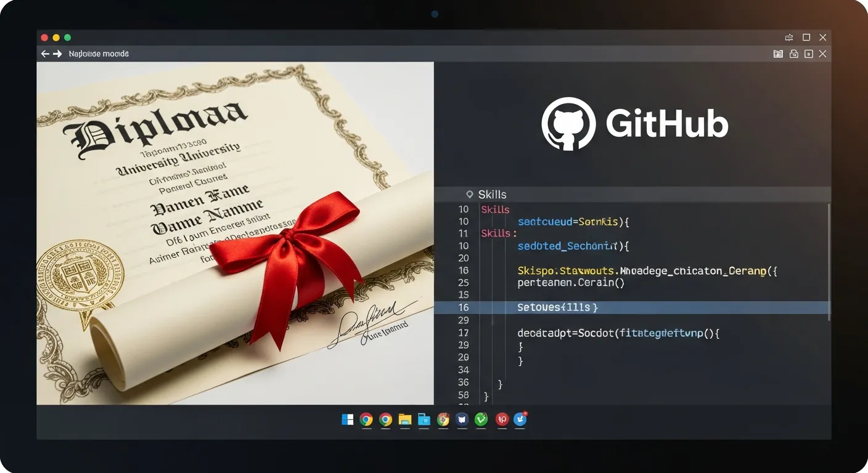Open the Windows Start button
This screenshot has width=868, height=473.
[348, 419]
